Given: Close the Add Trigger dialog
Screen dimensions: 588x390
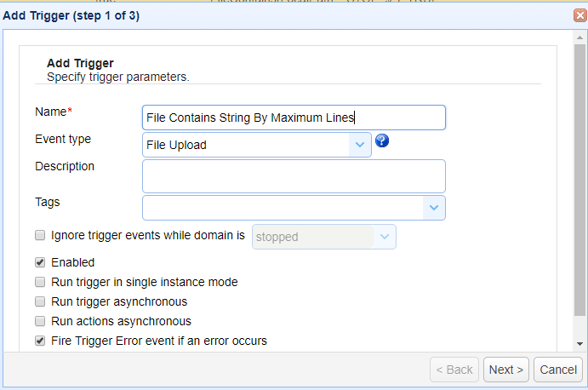Looking at the screenshot, I should 580,15.
